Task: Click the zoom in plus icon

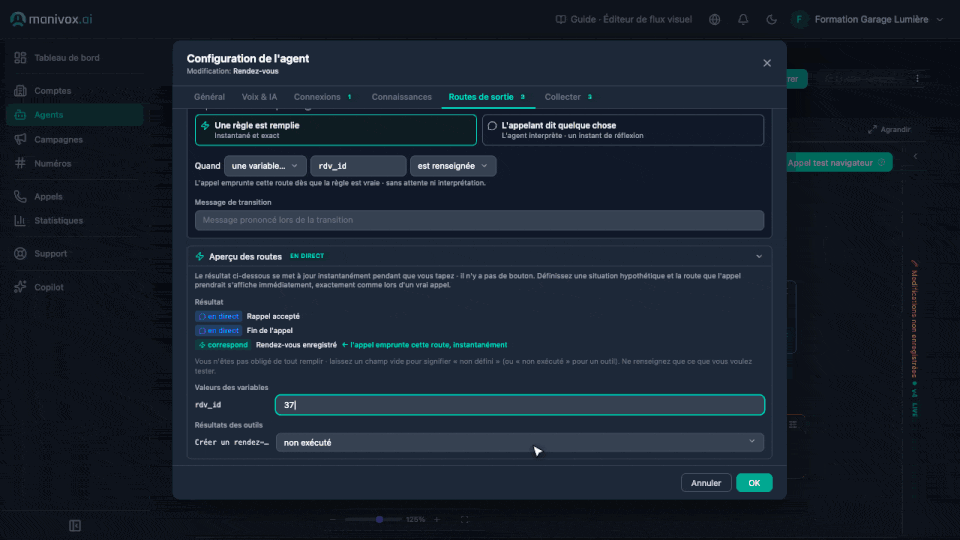Action: tap(437, 519)
